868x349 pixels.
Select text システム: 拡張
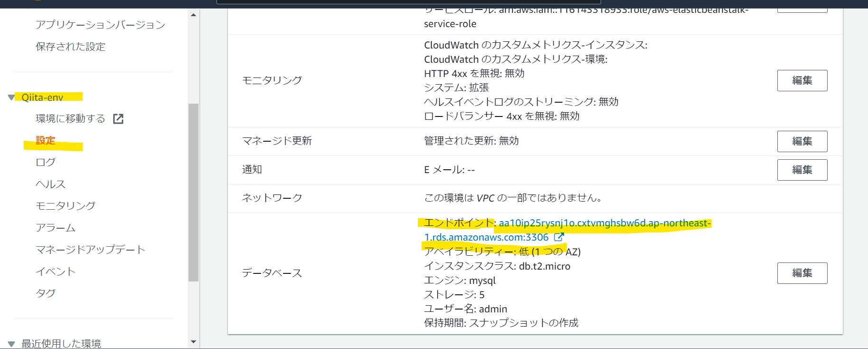(x=456, y=87)
